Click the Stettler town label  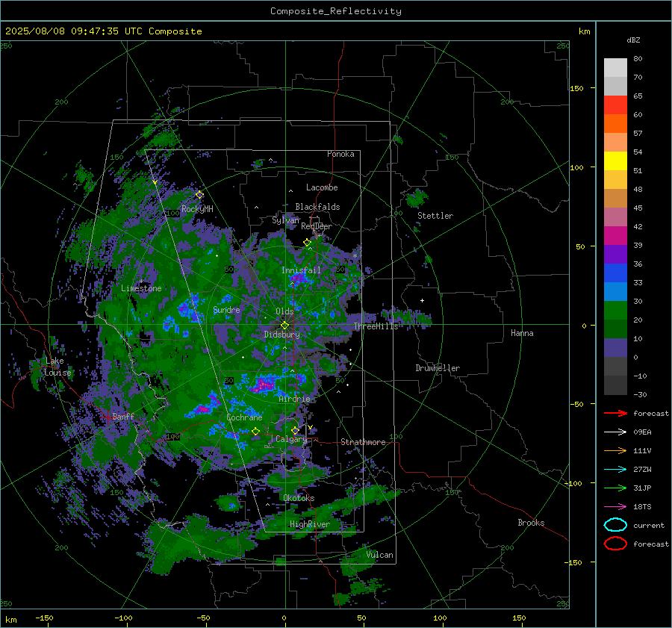pyautogui.click(x=435, y=216)
